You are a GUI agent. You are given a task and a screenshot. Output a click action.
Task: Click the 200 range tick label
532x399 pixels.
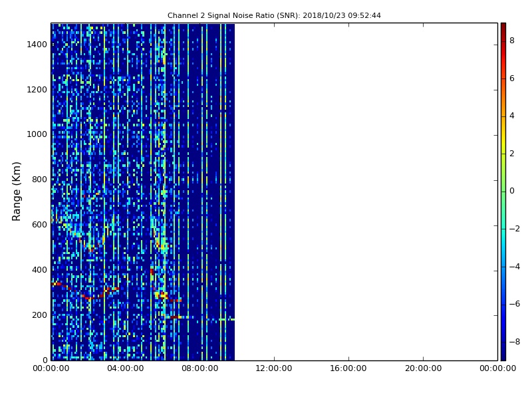[39, 315]
